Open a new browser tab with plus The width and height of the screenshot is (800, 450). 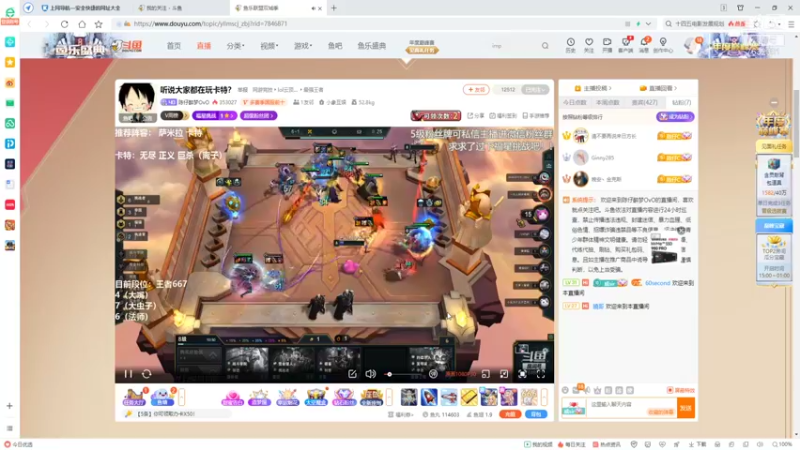334,8
